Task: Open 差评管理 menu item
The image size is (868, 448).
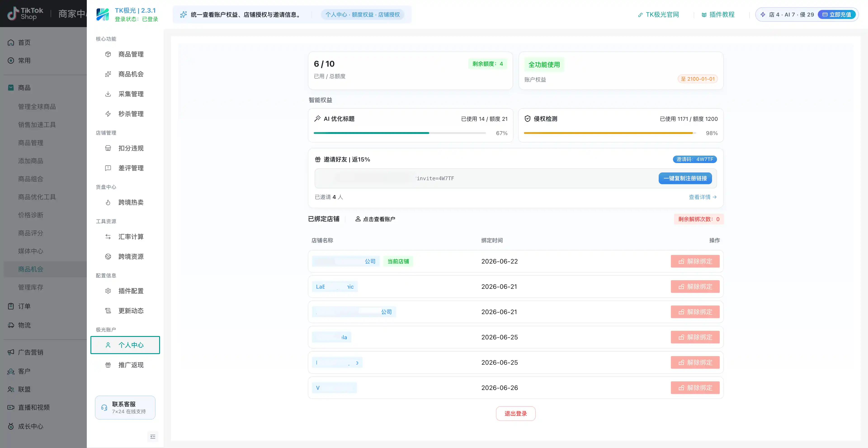Action: (125, 168)
